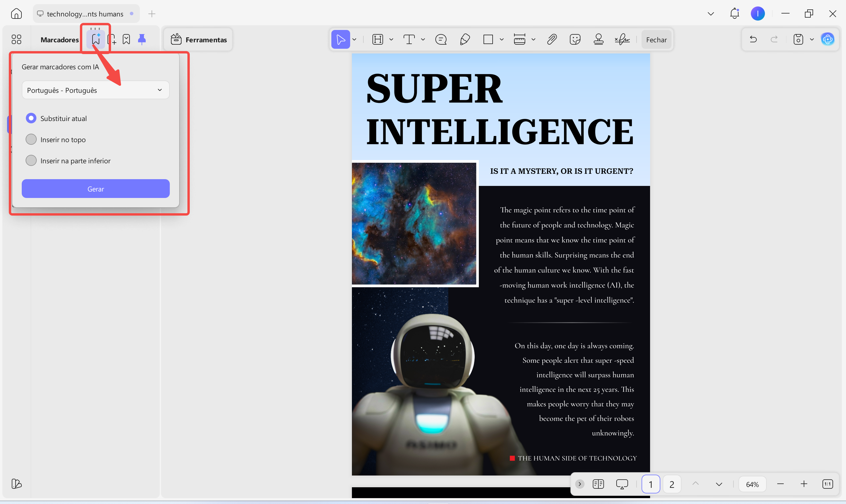Screen dimensions: 846x504
Task: Expand the rectangle shape options arrow
Action: pyautogui.click(x=502, y=40)
